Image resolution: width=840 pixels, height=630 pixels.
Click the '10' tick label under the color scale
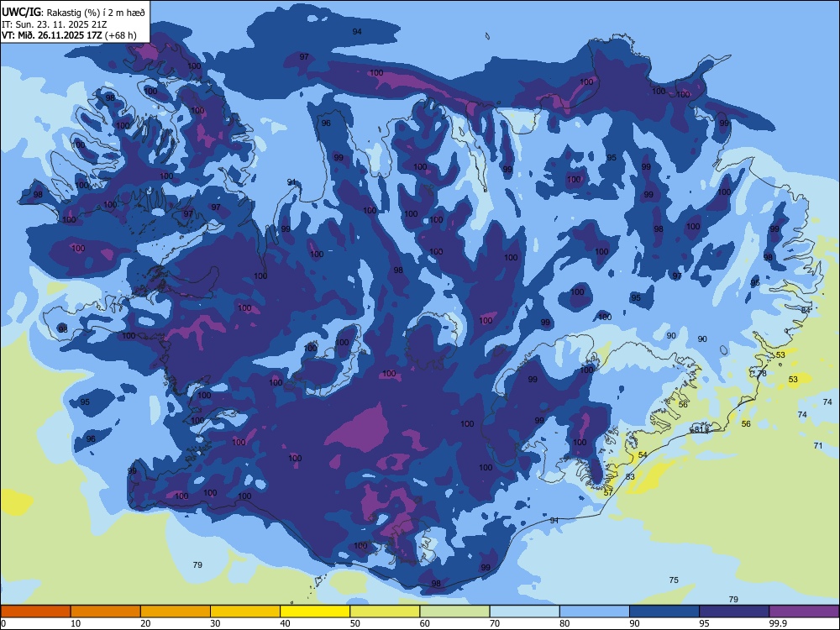coord(76,623)
